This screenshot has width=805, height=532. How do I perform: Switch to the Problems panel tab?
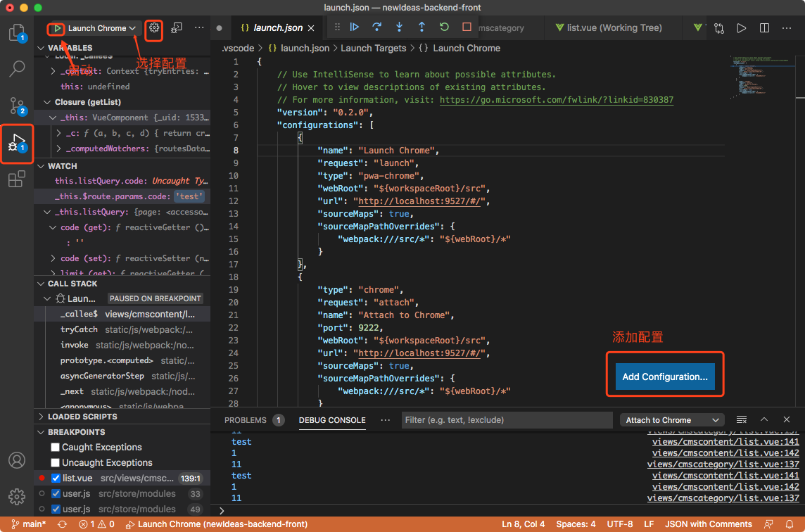point(246,420)
